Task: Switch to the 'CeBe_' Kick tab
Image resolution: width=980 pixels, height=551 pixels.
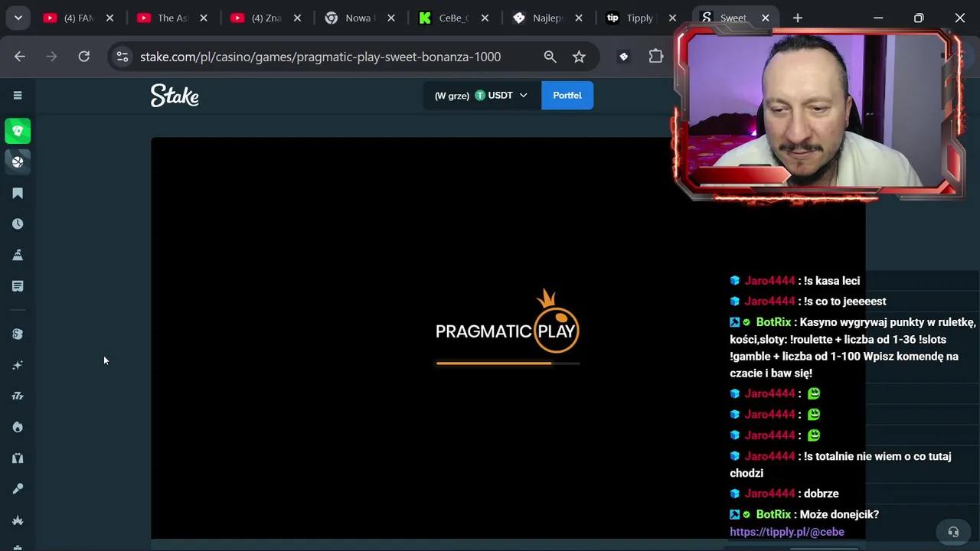Action: [454, 18]
